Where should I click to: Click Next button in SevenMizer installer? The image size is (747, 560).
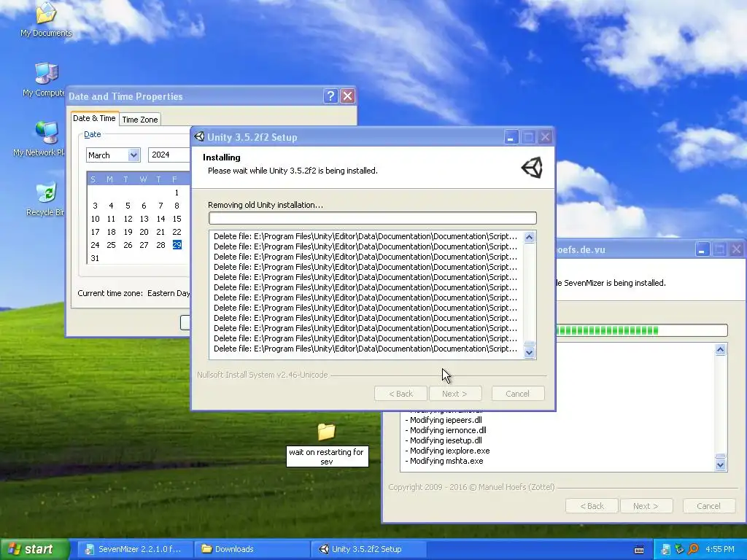point(646,506)
